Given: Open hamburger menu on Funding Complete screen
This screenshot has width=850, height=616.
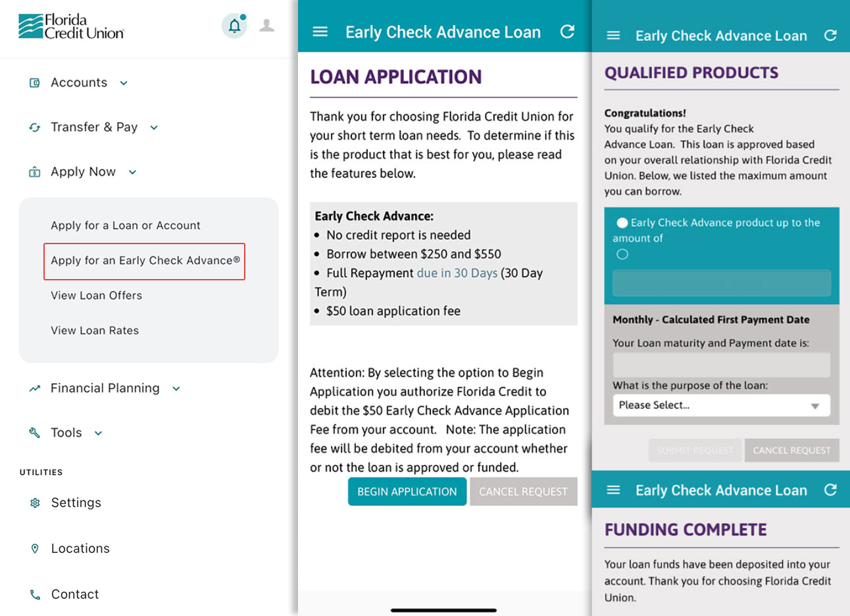Looking at the screenshot, I should click(x=613, y=490).
